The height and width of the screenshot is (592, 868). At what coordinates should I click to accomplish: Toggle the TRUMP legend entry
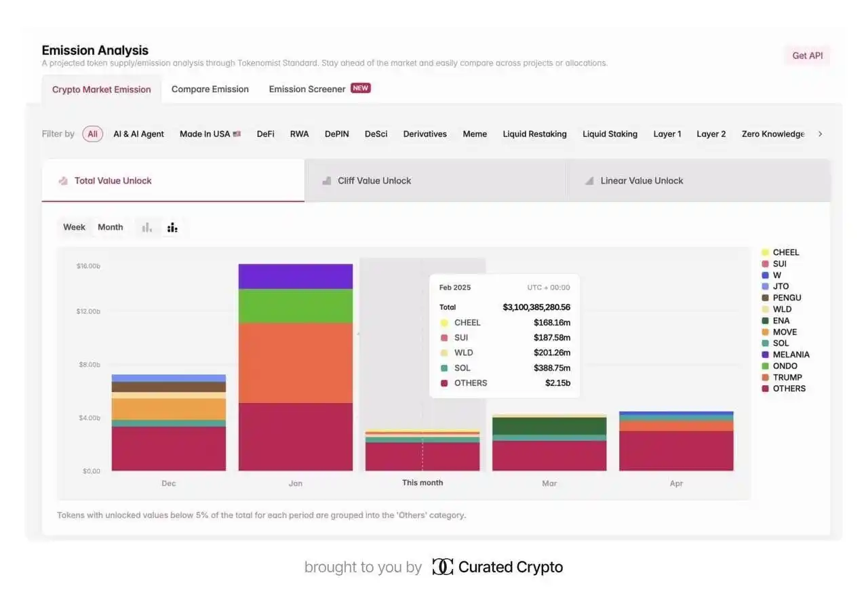(787, 377)
